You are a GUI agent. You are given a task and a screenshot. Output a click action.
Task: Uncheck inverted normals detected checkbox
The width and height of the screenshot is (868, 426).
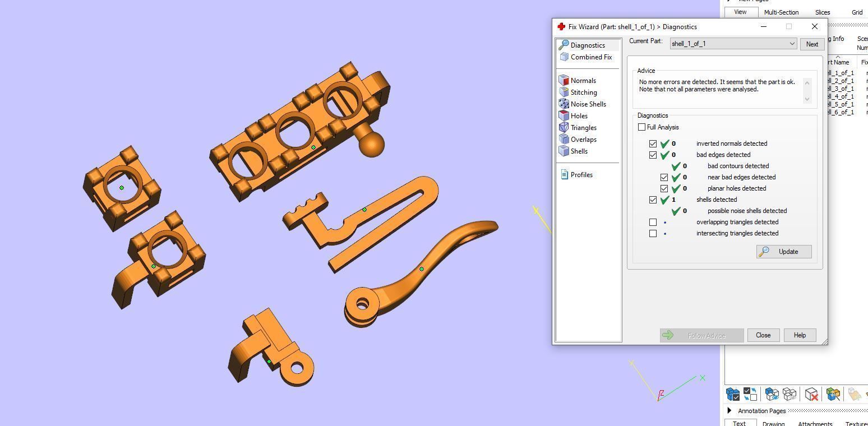point(653,143)
